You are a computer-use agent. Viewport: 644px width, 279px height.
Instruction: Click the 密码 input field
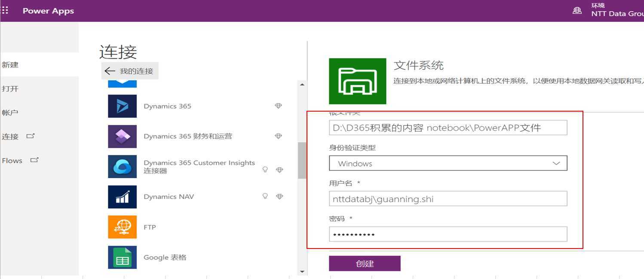448,234
